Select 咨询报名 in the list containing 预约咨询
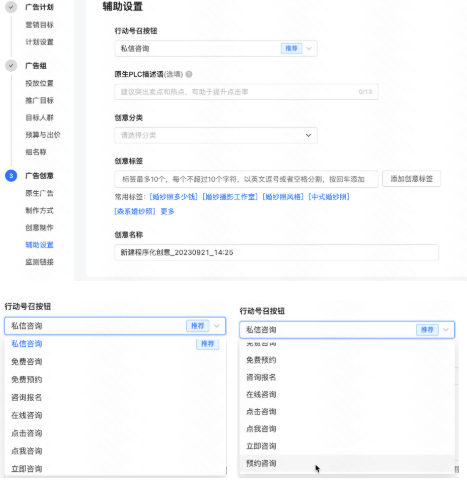467x483 pixels. click(347, 377)
